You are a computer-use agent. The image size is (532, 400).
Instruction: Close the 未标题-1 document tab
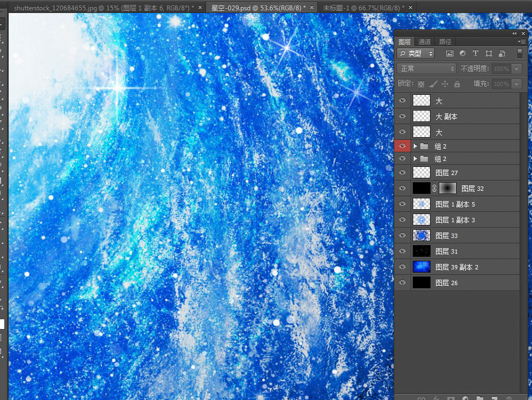(x=410, y=7)
